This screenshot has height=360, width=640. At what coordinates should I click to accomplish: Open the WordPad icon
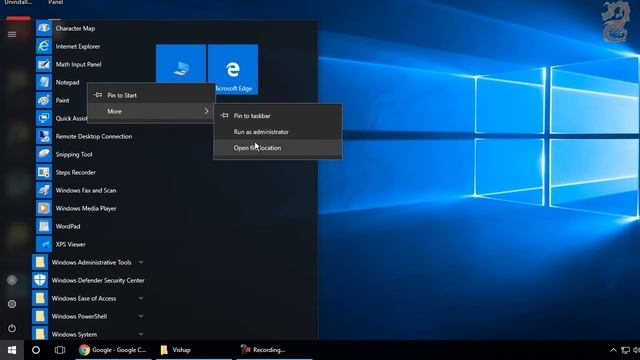[x=44, y=226]
